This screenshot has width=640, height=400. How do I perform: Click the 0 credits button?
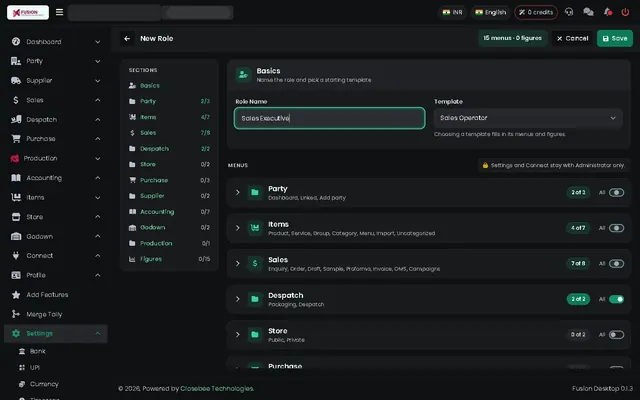tap(536, 12)
